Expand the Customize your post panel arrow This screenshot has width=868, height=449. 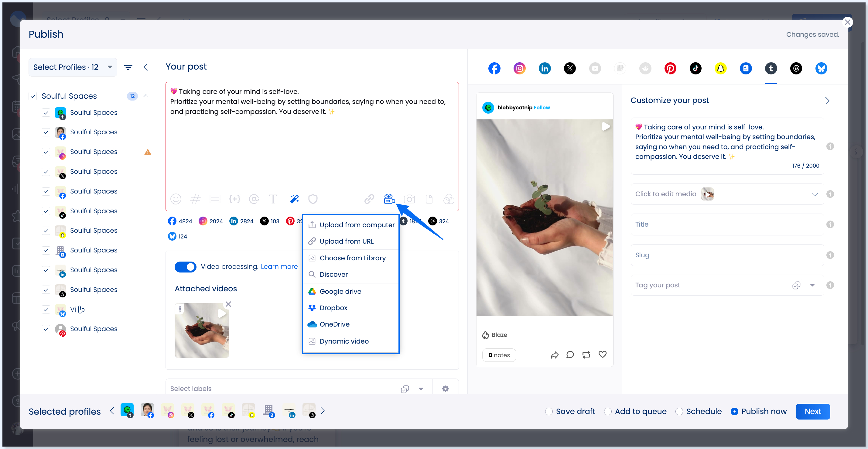pos(827,101)
